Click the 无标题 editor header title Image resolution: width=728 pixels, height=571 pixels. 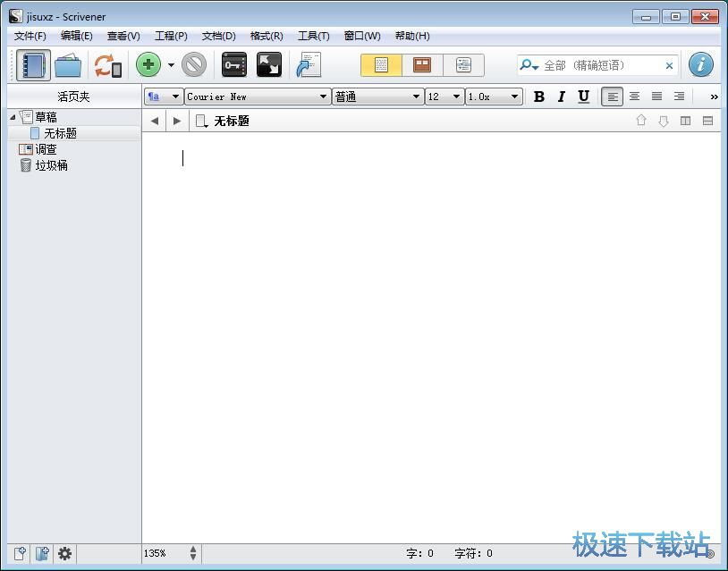(x=232, y=121)
